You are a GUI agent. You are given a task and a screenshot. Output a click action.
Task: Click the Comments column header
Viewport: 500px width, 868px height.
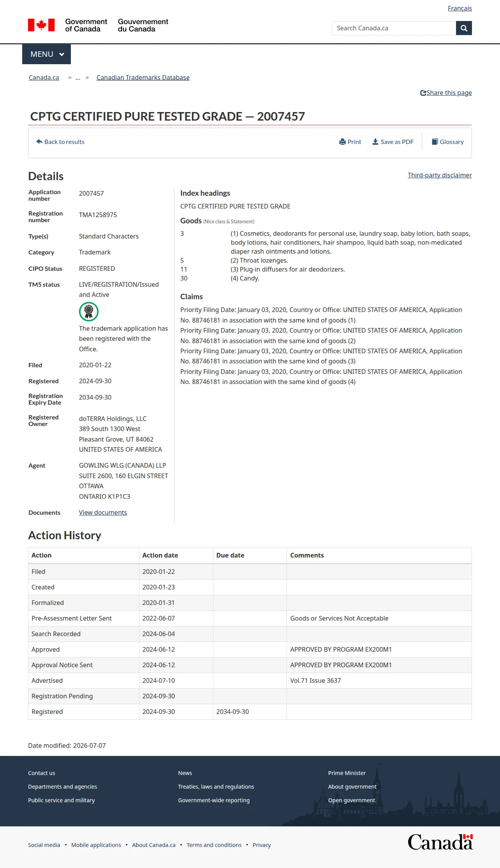[379, 555]
